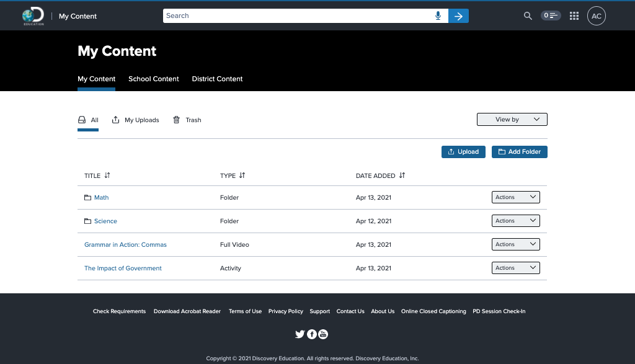Open Actions dropdown for Math folder
The height and width of the screenshot is (364, 635).
[x=515, y=197]
